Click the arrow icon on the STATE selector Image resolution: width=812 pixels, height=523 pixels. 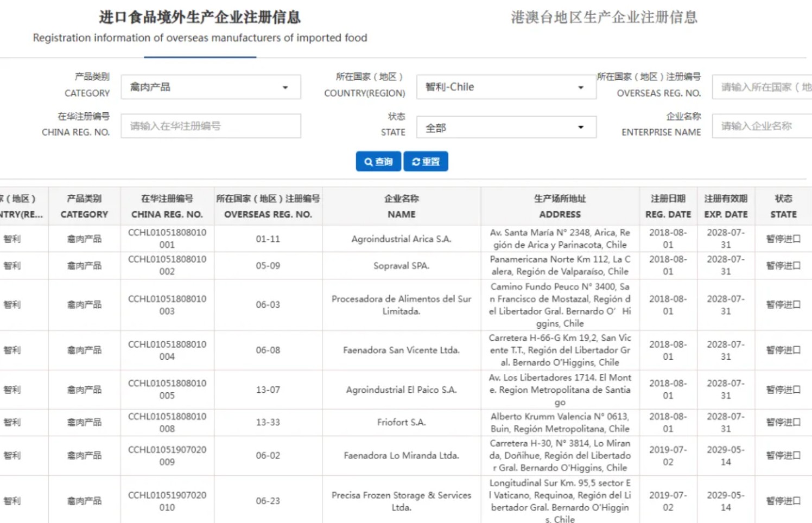580,127
